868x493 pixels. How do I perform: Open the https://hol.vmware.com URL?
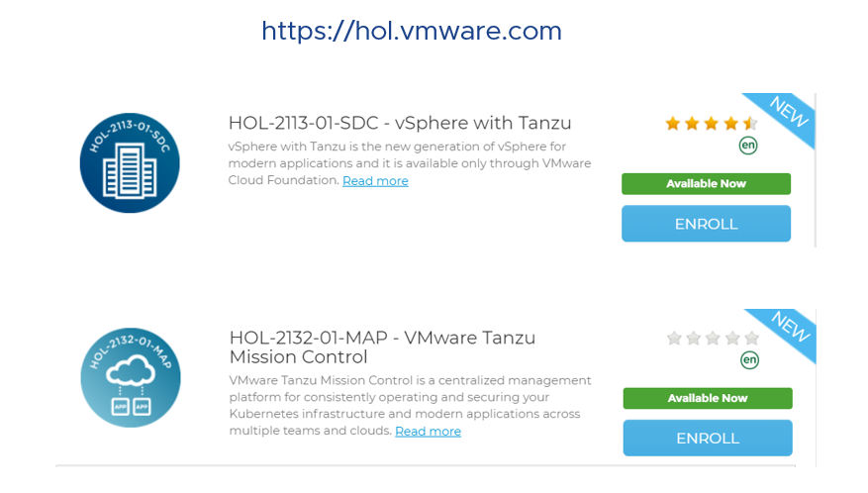pos(412,31)
